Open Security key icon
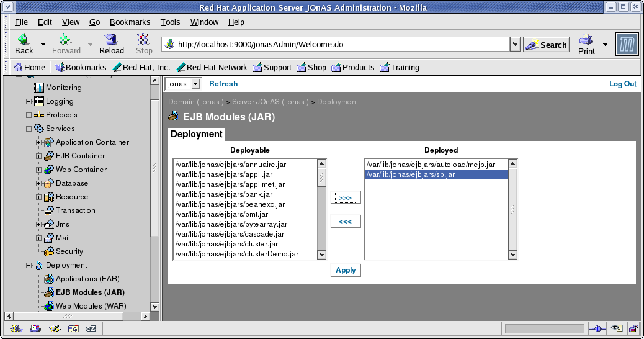Image resolution: width=644 pixels, height=339 pixels. click(49, 251)
